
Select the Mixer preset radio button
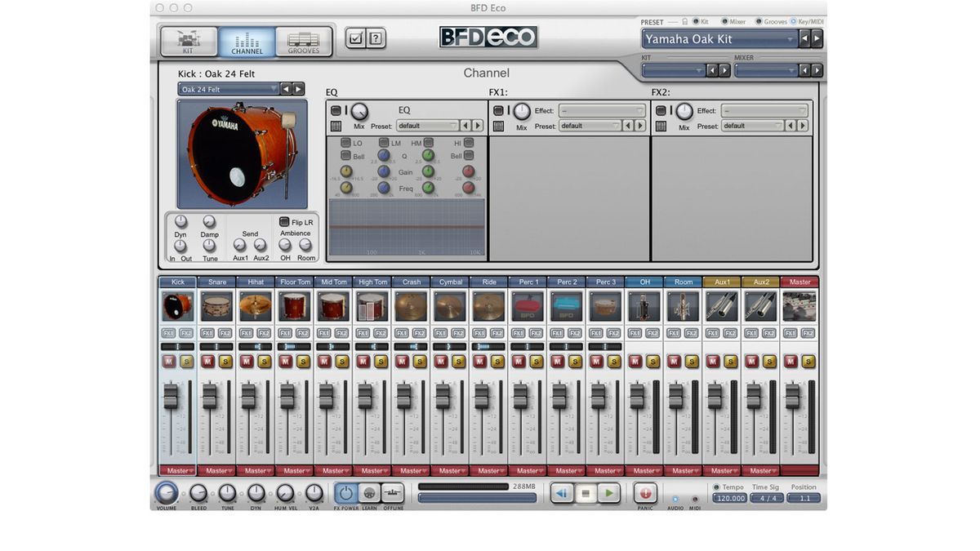[x=724, y=21]
